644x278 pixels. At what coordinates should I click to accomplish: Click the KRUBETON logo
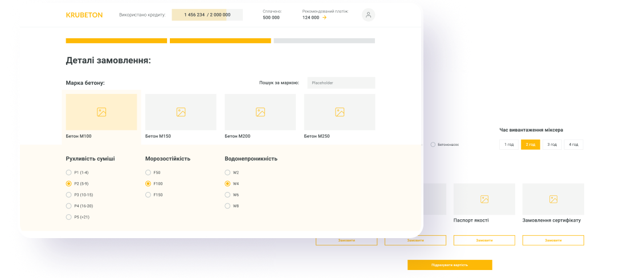[84, 15]
